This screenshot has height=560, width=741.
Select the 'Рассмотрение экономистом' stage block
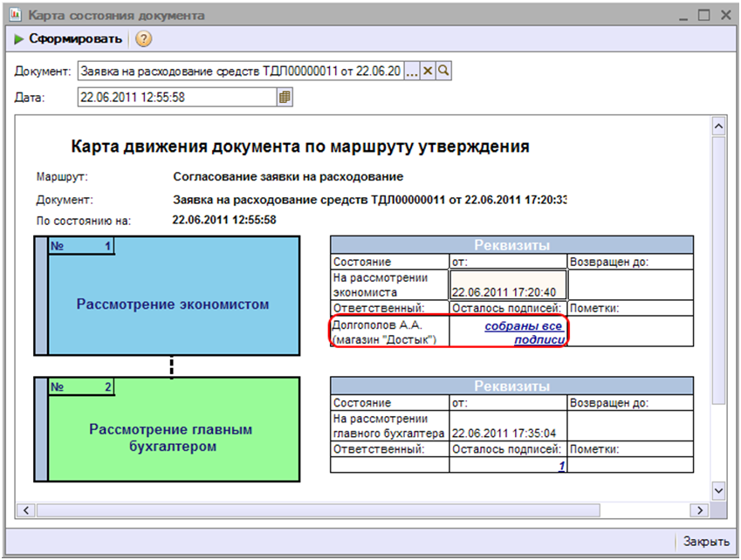[172, 304]
